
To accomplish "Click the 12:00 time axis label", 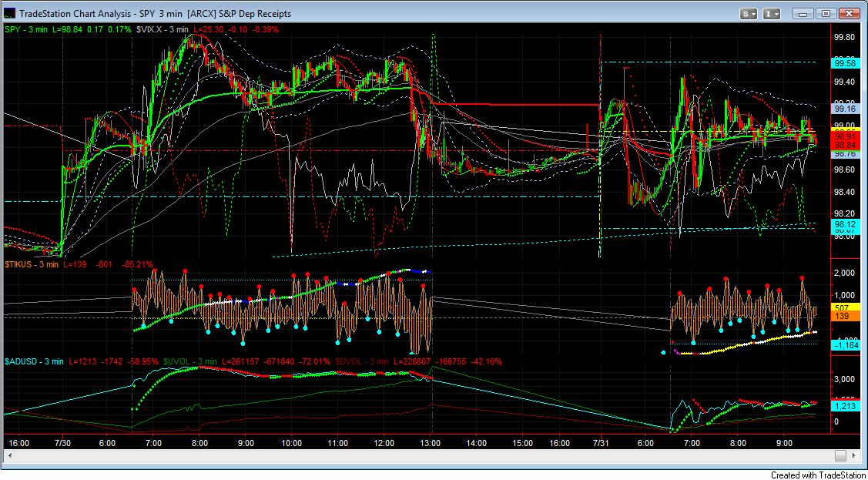I will [384, 443].
